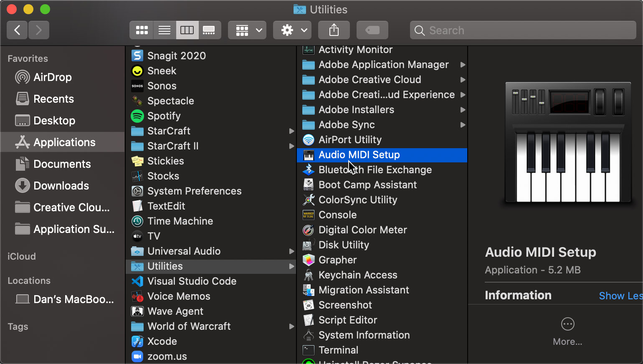Open Downloads in the sidebar
Image resolution: width=643 pixels, height=364 pixels.
point(63,186)
